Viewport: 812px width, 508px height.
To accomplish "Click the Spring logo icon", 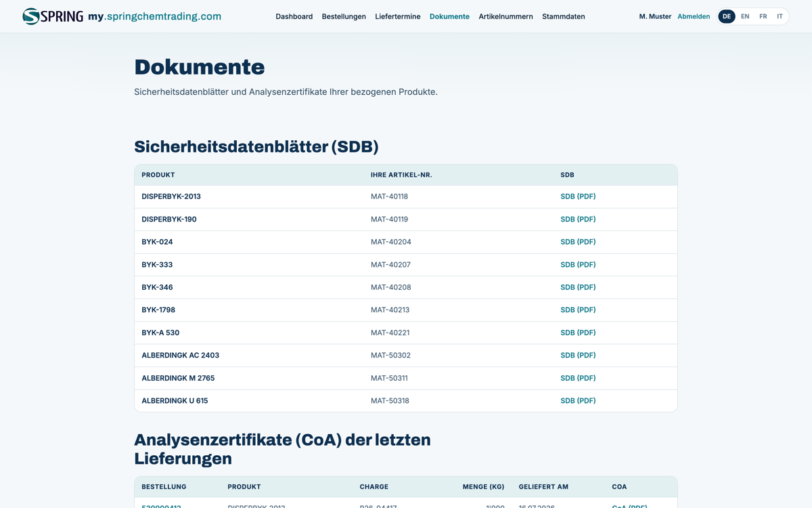I will (x=53, y=16).
